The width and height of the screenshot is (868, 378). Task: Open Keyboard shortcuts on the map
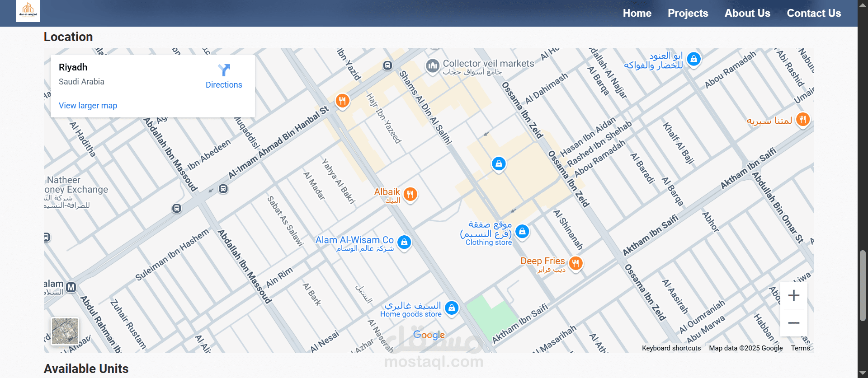pos(671,348)
